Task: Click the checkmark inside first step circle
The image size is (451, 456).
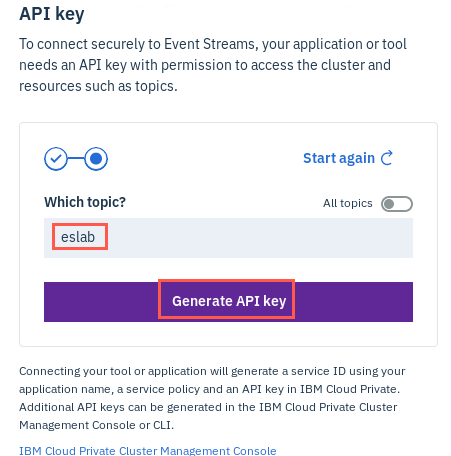Action: [56, 158]
